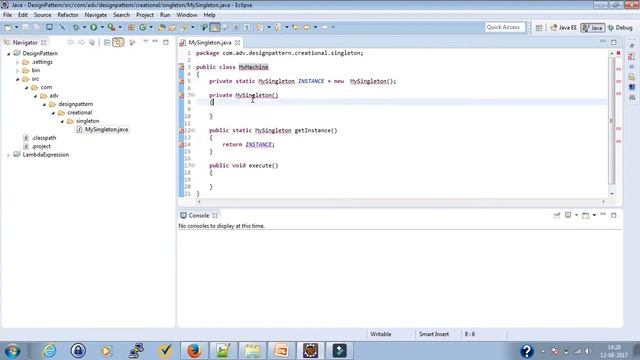The width and height of the screenshot is (640, 360).
Task: Click the green Run button in toolbar
Action: pyautogui.click(x=93, y=27)
